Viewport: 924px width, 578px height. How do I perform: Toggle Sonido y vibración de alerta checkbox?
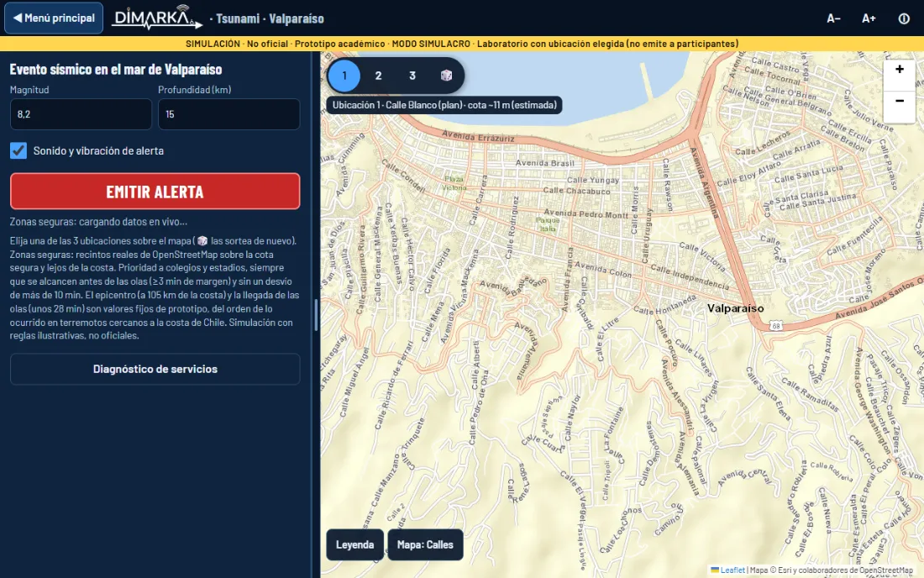(18, 150)
